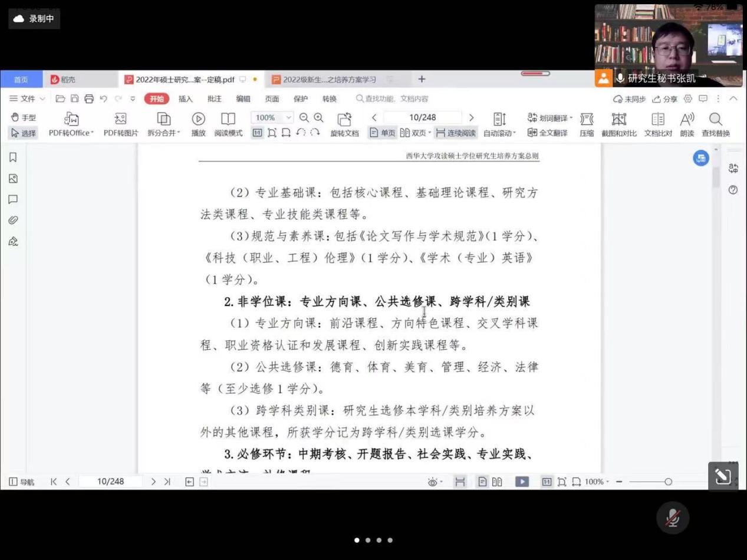Open the 拆分合并 split-merge tool
The height and width of the screenshot is (560, 747).
(x=163, y=120)
